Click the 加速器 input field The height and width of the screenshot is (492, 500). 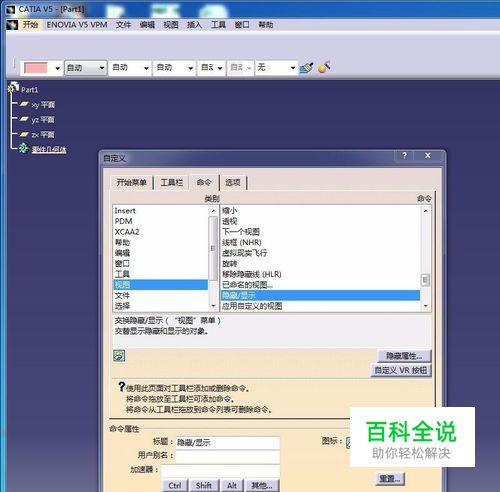(220, 470)
